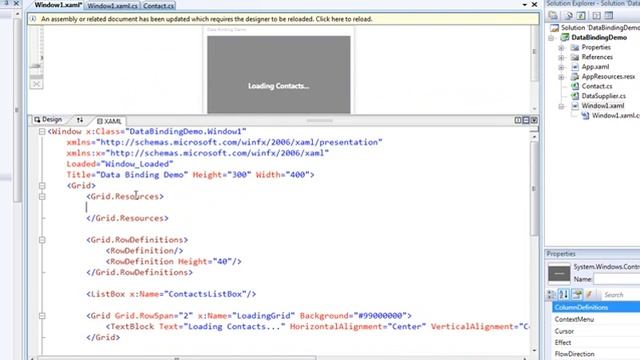Close the Window1.xaml document tab
Viewport: 640px width, 360px height.
pos(534,4)
